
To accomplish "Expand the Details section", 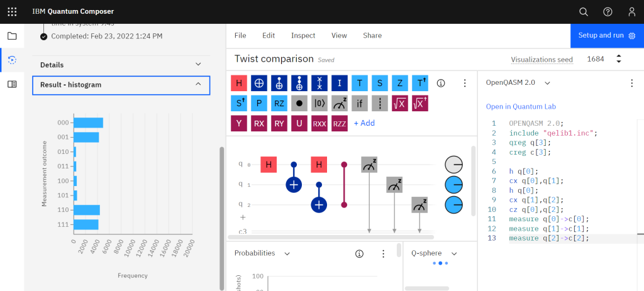I will click(198, 65).
